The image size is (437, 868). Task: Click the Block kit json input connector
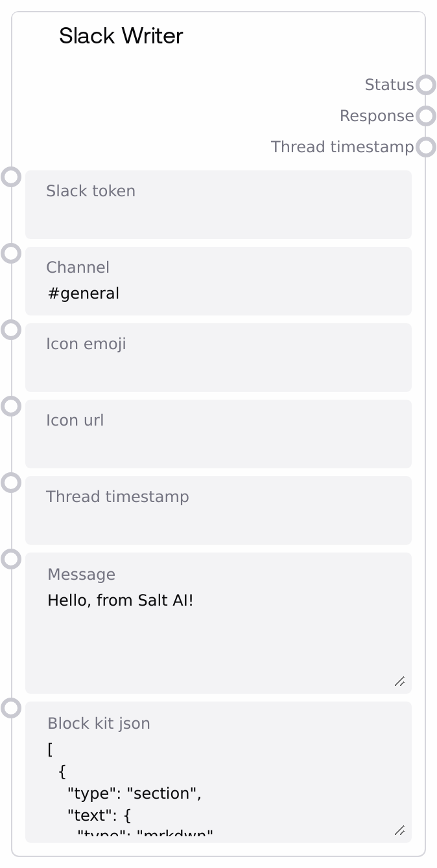(x=11, y=708)
